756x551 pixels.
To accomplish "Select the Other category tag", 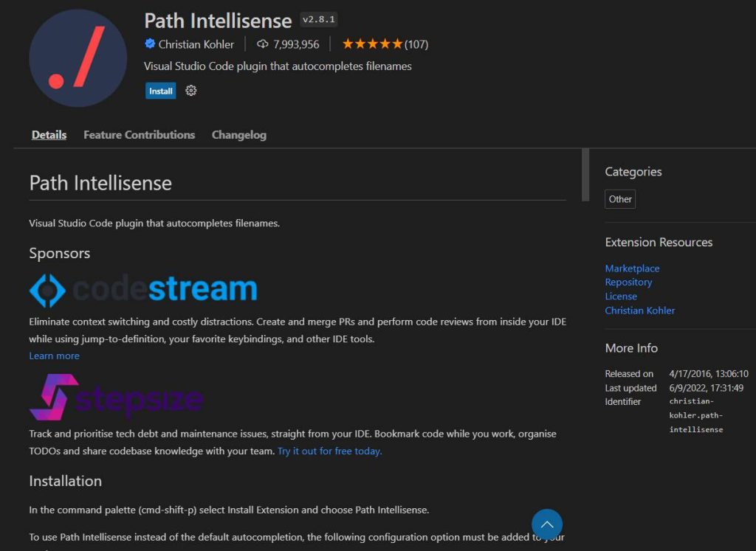I will pyautogui.click(x=620, y=199).
